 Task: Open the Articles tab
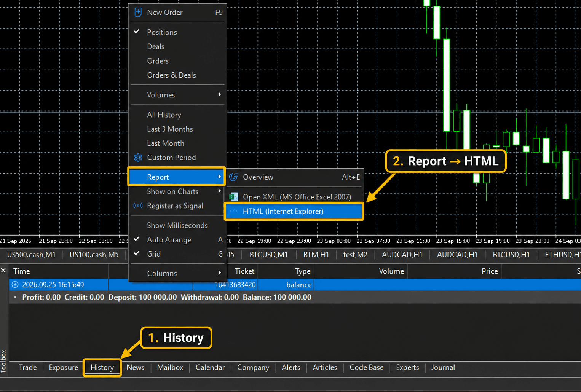[325, 367]
